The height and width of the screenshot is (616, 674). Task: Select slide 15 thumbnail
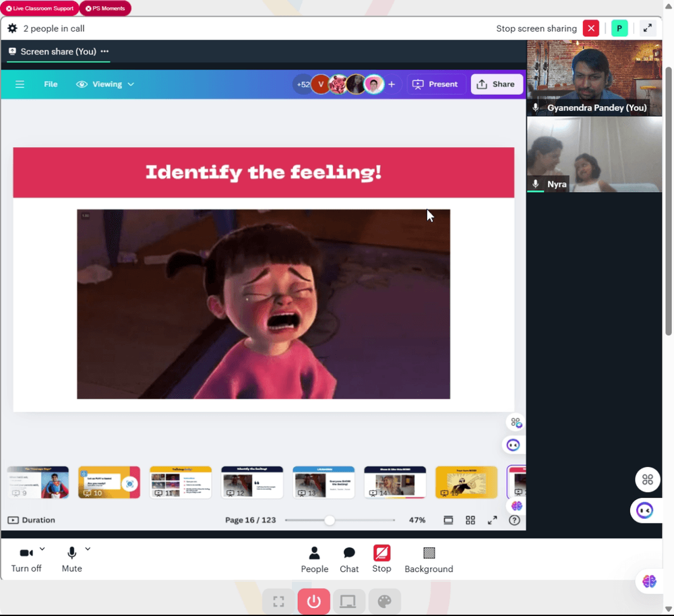point(466,483)
